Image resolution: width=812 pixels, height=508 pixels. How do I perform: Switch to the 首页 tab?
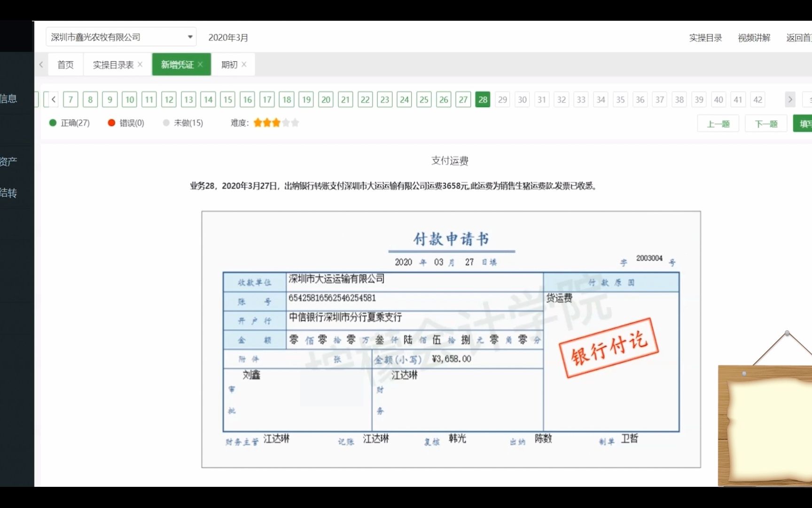pyautogui.click(x=65, y=64)
